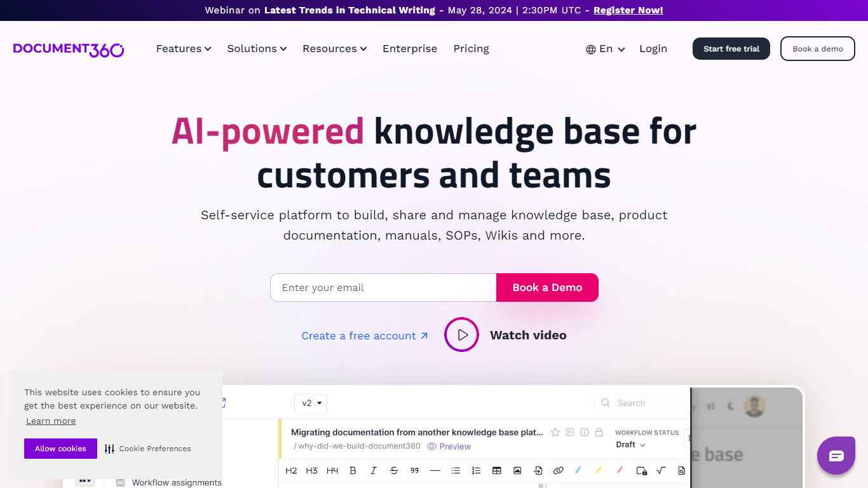The width and height of the screenshot is (868, 488).
Task: Open the En language dropdown
Action: coord(606,49)
